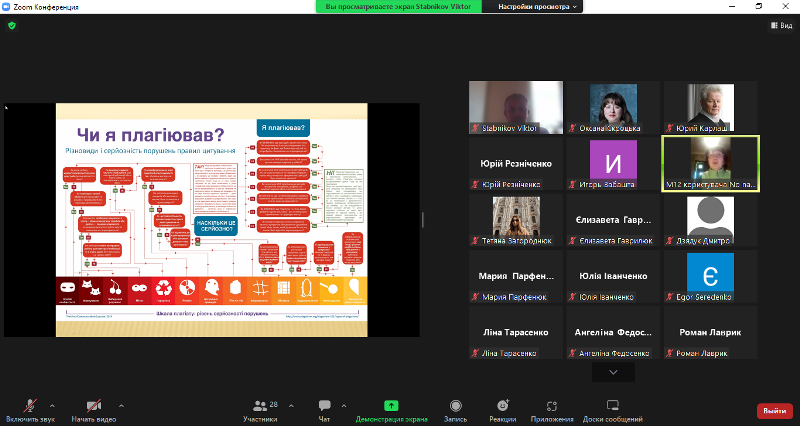Open Реакции reactions menu
This screenshot has width=800, height=426.
coord(503,411)
